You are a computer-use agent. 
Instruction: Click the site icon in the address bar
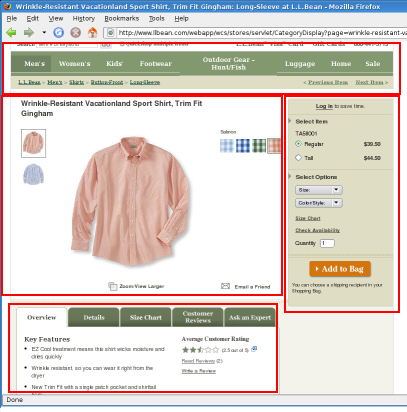pos(111,33)
